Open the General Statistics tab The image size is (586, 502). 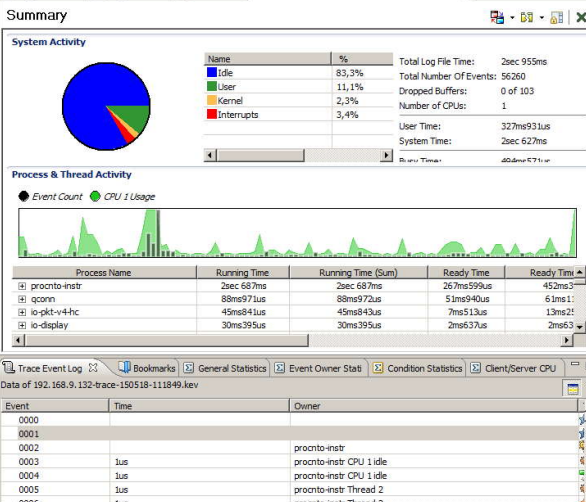point(225,369)
